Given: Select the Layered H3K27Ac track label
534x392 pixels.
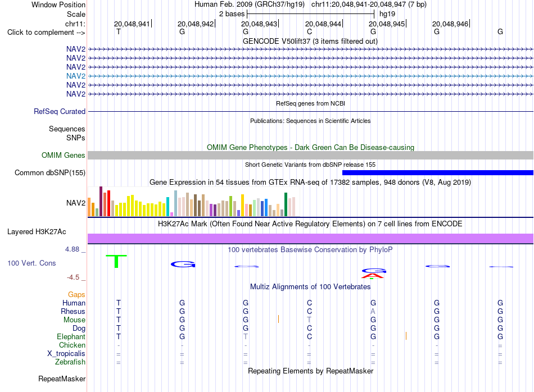Looking at the screenshot, I should (x=37, y=232).
